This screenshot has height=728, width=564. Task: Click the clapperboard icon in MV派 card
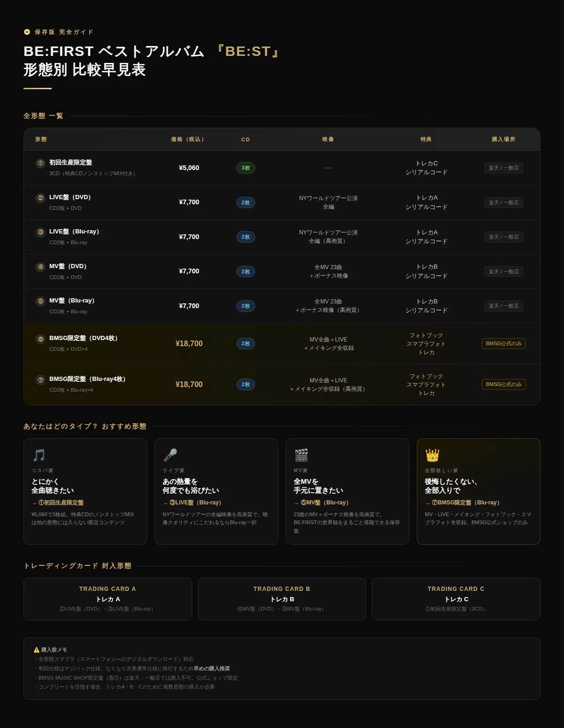click(301, 455)
